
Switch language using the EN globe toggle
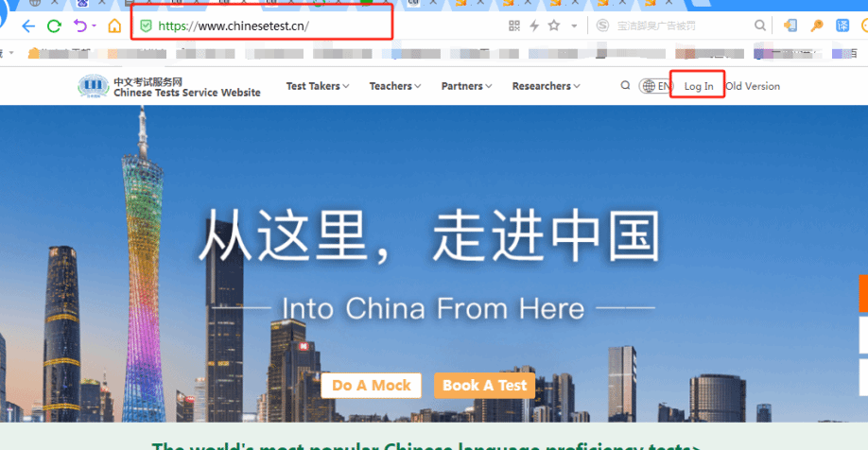point(656,86)
